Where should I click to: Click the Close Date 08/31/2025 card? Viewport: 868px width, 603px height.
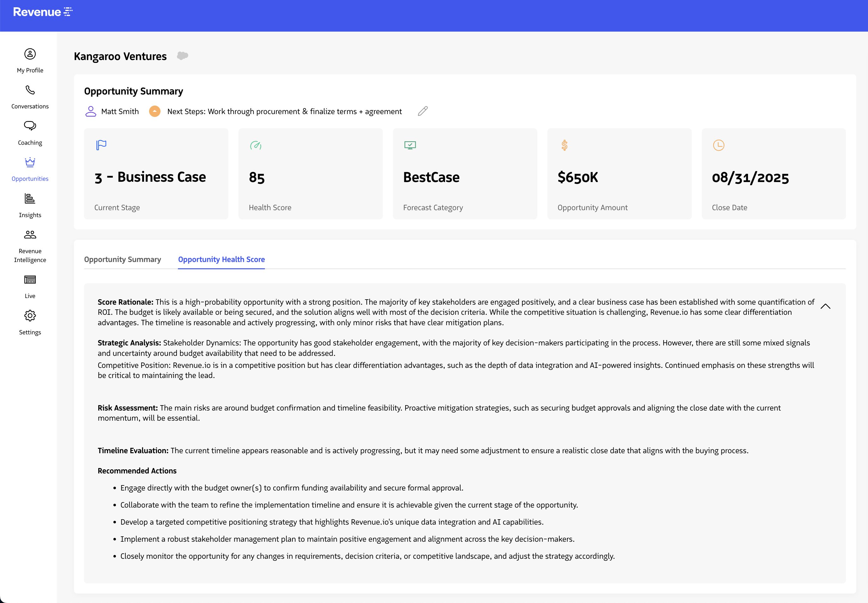(x=773, y=174)
